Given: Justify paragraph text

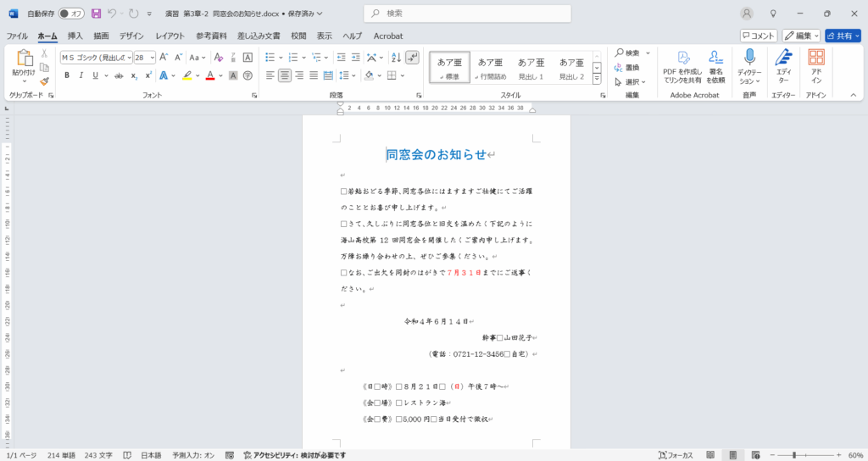Looking at the screenshot, I should click(314, 75).
